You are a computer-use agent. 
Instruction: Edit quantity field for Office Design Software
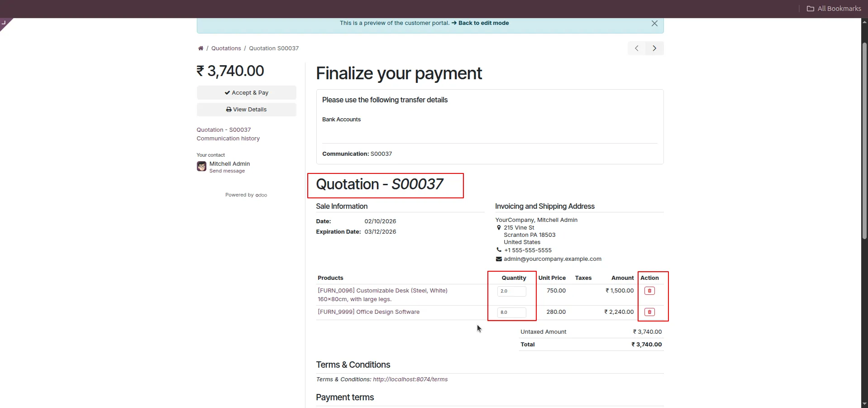click(511, 312)
